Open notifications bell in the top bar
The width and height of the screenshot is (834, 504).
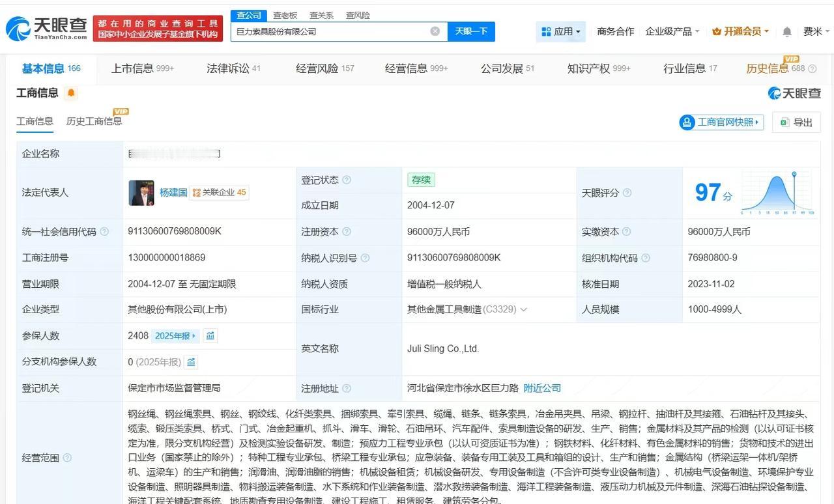pos(787,31)
